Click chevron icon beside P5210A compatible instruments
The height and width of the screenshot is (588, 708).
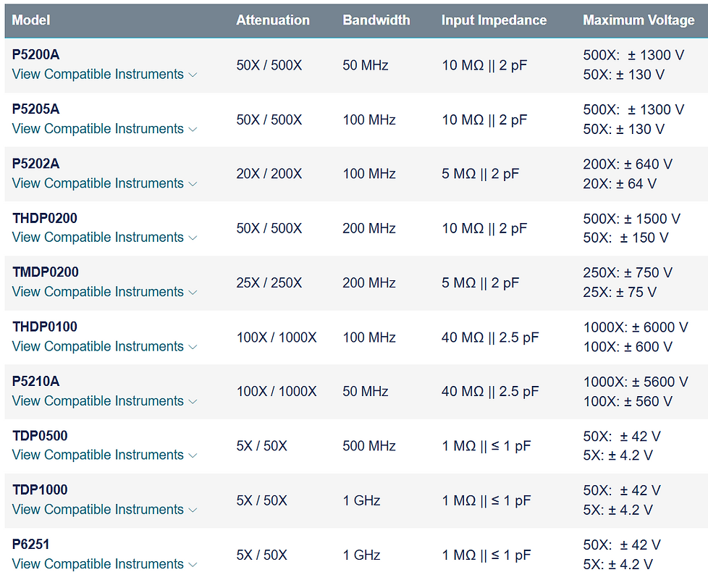coord(193,402)
